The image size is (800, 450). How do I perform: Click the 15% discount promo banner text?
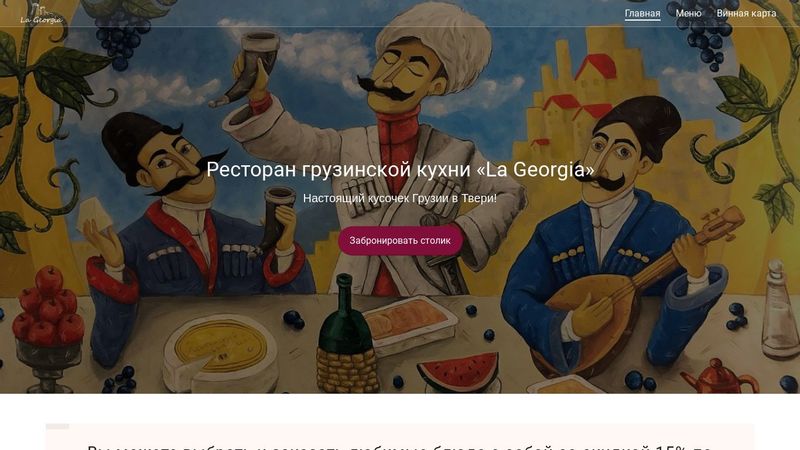400,446
